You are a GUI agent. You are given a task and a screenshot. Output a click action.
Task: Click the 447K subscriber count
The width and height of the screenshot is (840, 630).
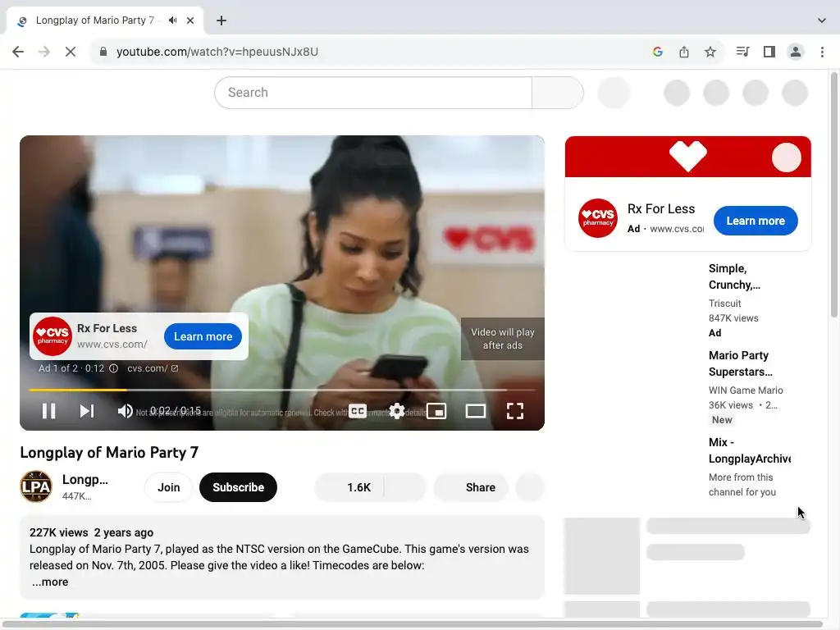point(76,496)
